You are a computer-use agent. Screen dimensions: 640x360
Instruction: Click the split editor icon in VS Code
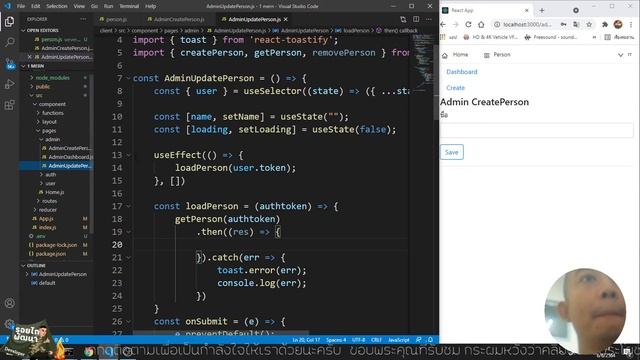[416, 19]
